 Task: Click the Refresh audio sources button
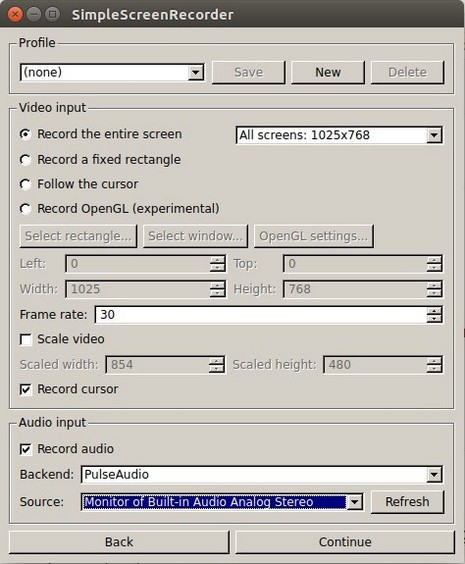tap(407, 502)
